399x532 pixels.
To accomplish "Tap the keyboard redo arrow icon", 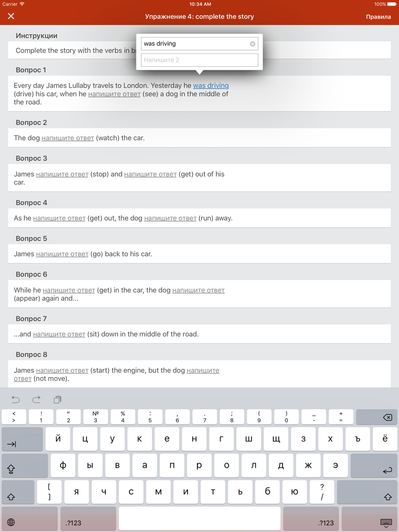I will tap(36, 399).
